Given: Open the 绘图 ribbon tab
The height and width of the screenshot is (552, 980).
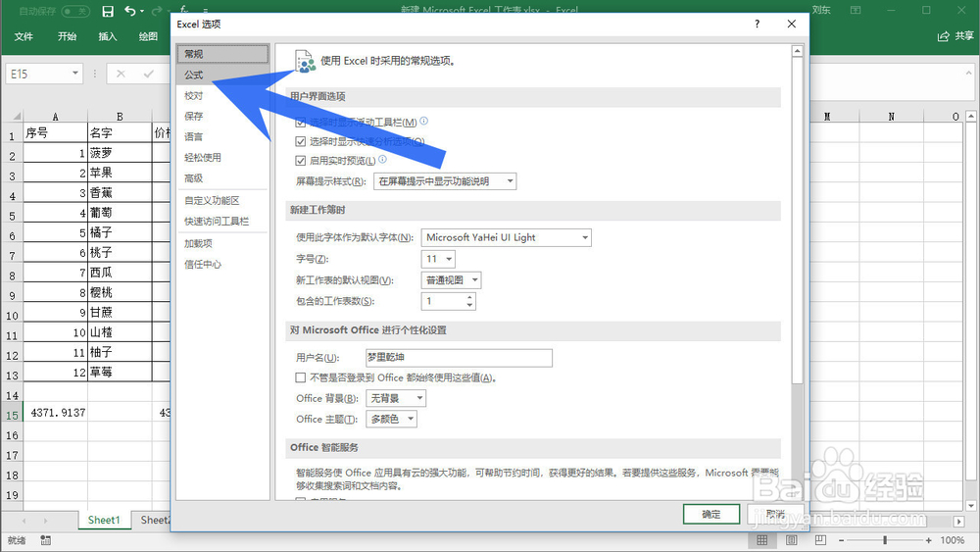Looking at the screenshot, I should 148,36.
